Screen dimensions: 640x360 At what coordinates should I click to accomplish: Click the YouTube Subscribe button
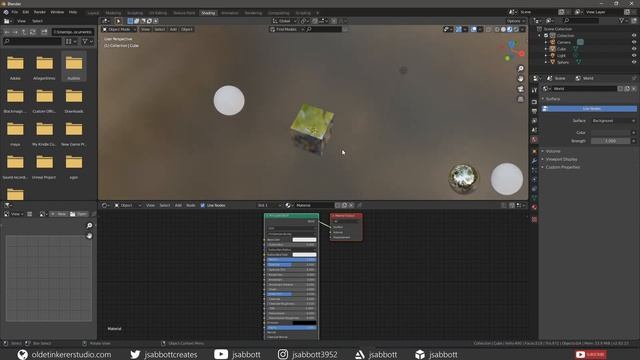(x=591, y=354)
